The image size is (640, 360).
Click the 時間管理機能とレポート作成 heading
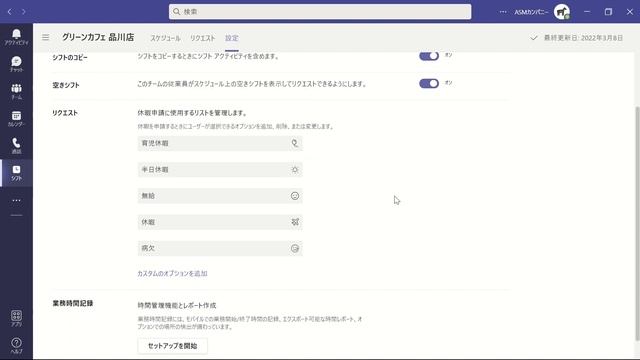click(177, 305)
